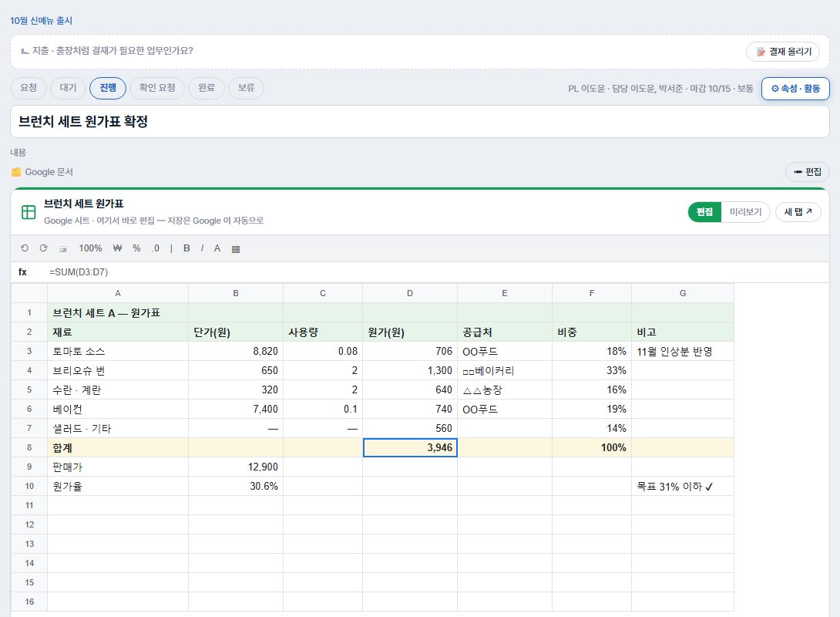Select the 진행 status tab
Screen dimensions: 840x617
(108, 88)
